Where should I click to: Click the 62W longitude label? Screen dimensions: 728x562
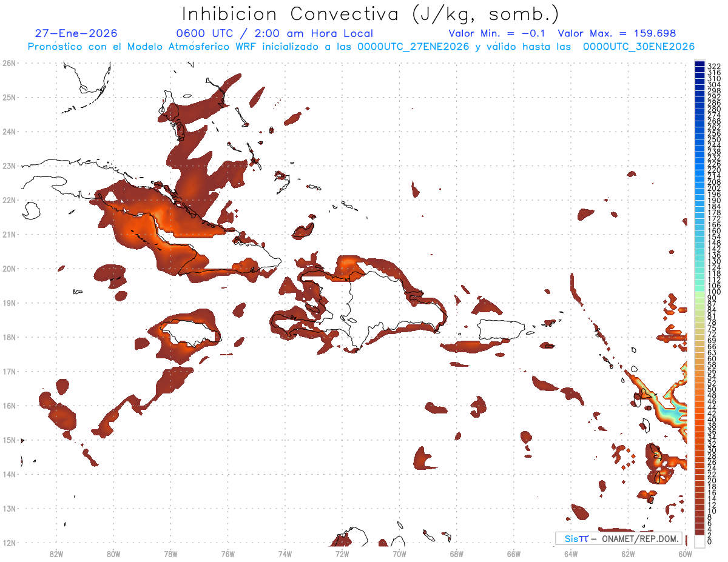(x=628, y=554)
